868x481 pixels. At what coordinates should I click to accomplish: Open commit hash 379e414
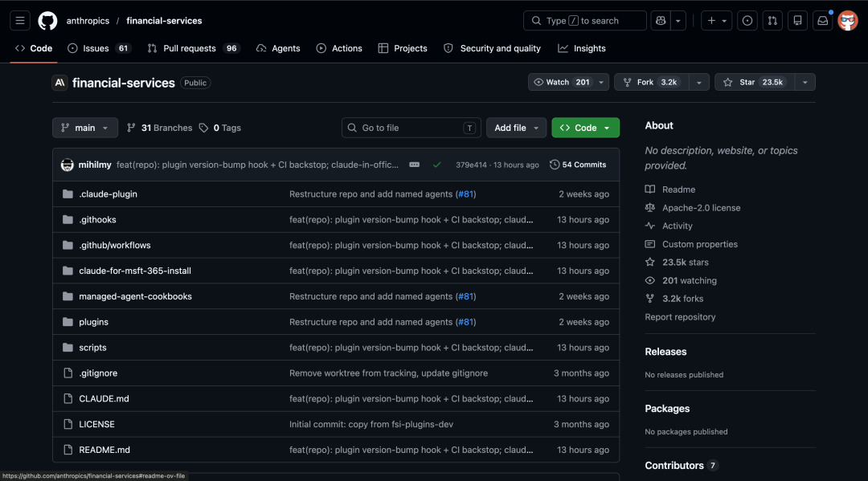tap(471, 165)
